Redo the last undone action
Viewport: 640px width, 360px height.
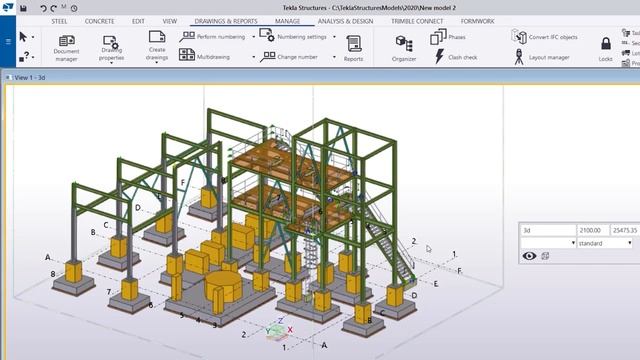(53, 8)
